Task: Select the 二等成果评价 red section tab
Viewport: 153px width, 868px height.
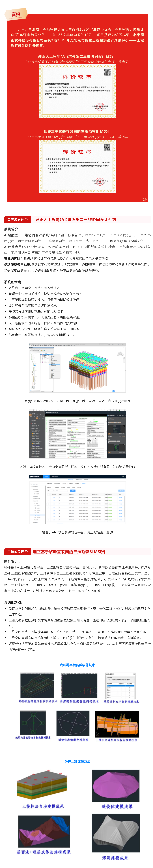Action: tap(18, 219)
